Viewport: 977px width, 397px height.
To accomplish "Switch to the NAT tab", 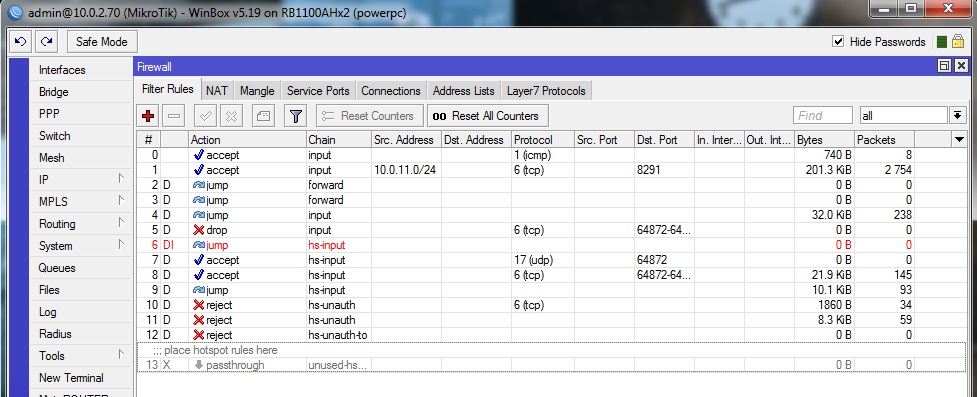I will [217, 90].
